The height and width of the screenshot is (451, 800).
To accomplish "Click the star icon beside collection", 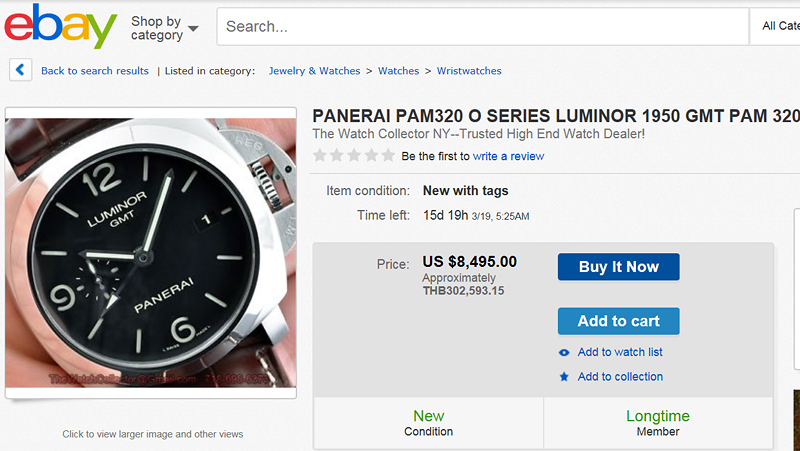I will pyautogui.click(x=564, y=377).
